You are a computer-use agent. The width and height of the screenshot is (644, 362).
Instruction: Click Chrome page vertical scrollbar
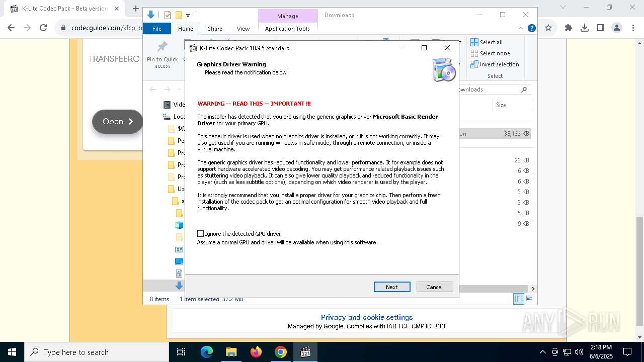640,271
